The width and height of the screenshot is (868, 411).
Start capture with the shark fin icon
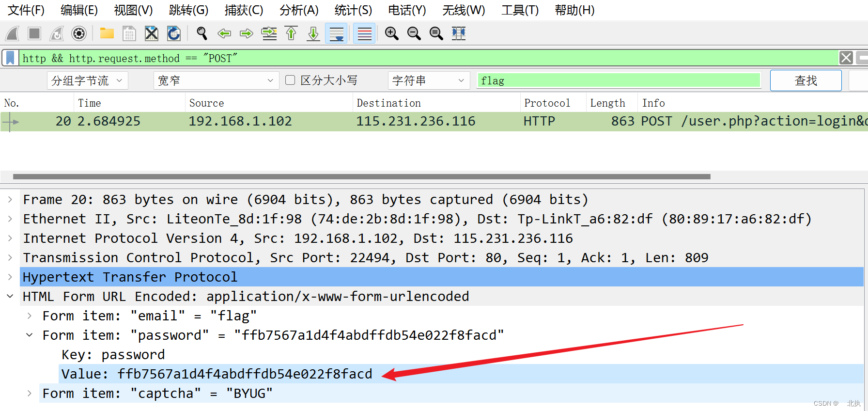tap(12, 33)
